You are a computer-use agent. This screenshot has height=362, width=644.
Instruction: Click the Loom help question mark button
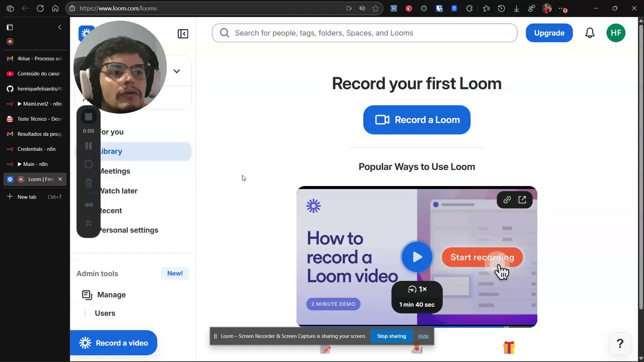point(620,343)
